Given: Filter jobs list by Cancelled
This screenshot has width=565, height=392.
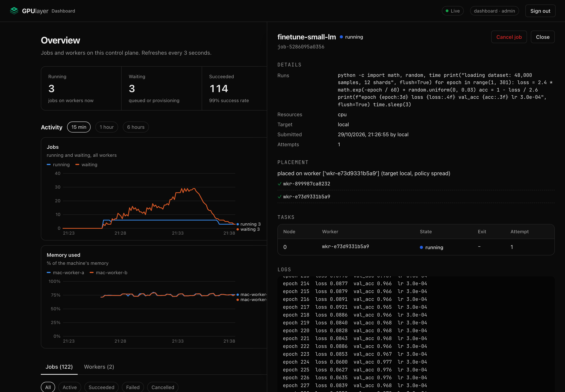Looking at the screenshot, I should [162, 387].
